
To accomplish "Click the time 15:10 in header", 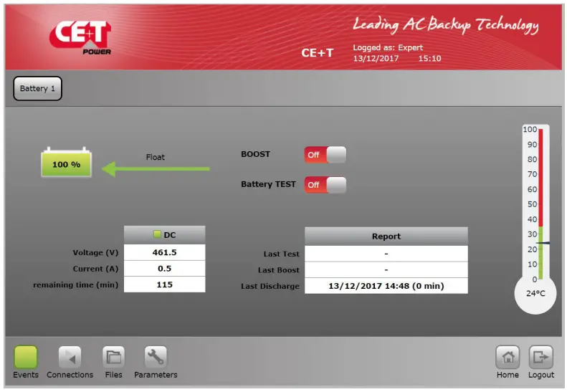I will (429, 59).
